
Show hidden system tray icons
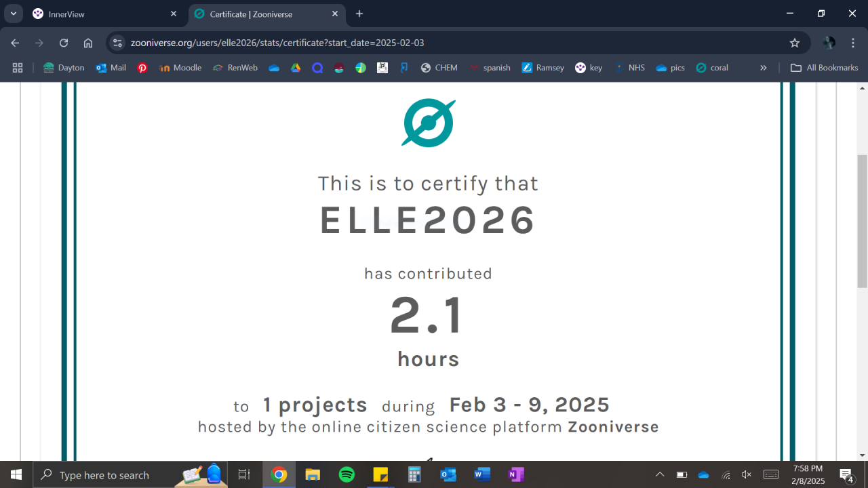[x=660, y=474]
